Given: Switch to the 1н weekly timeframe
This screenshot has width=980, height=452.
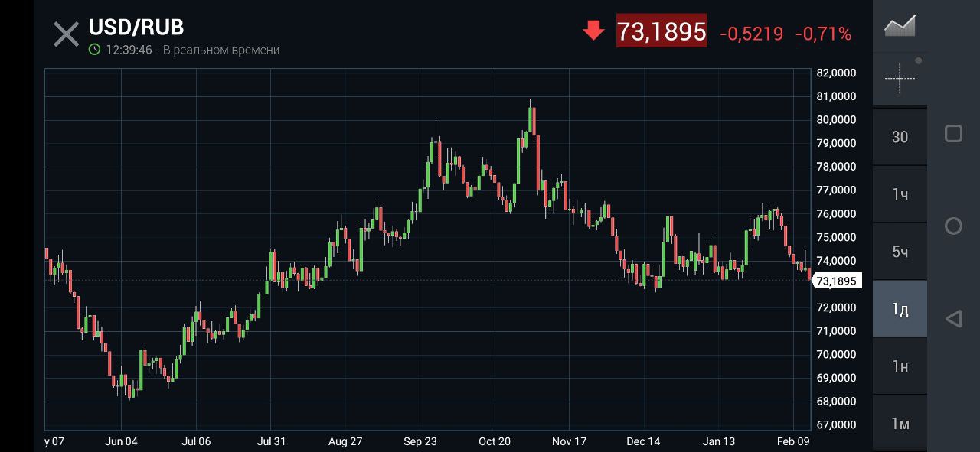Looking at the screenshot, I should tap(900, 366).
